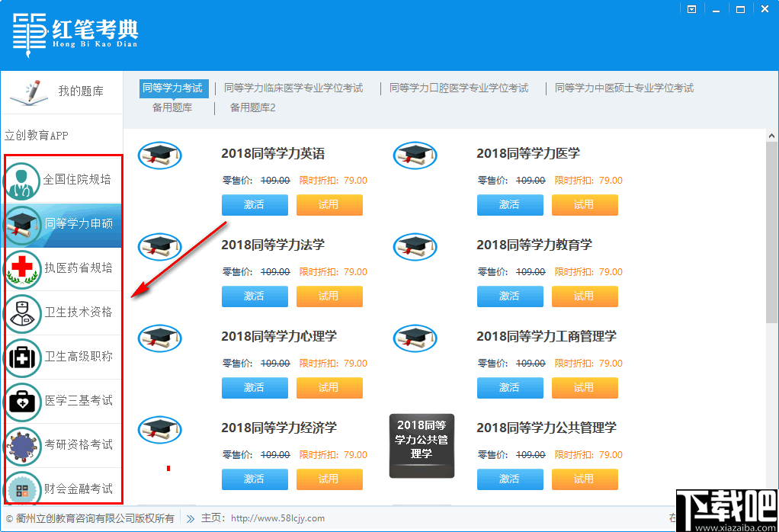The image size is (779, 532).
Task: Toggle the checkbox icon in the title bar
Action: [691, 8]
